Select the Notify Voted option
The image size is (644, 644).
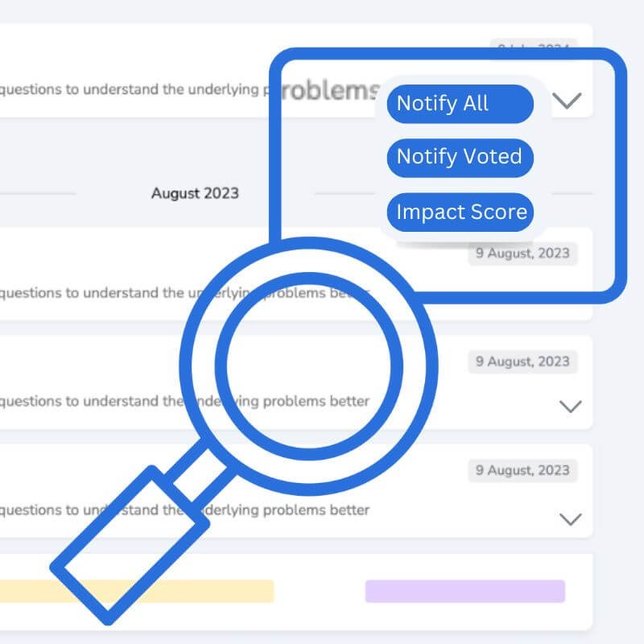(x=460, y=156)
